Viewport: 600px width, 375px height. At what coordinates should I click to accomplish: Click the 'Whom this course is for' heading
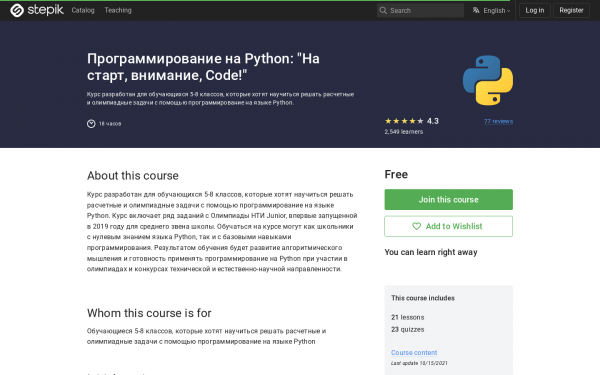(149, 313)
